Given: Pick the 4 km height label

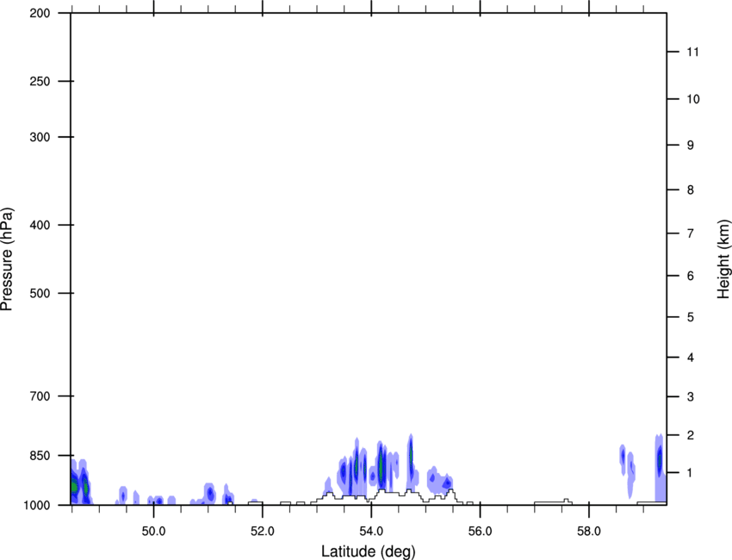Looking at the screenshot, I should pyautogui.click(x=690, y=358).
